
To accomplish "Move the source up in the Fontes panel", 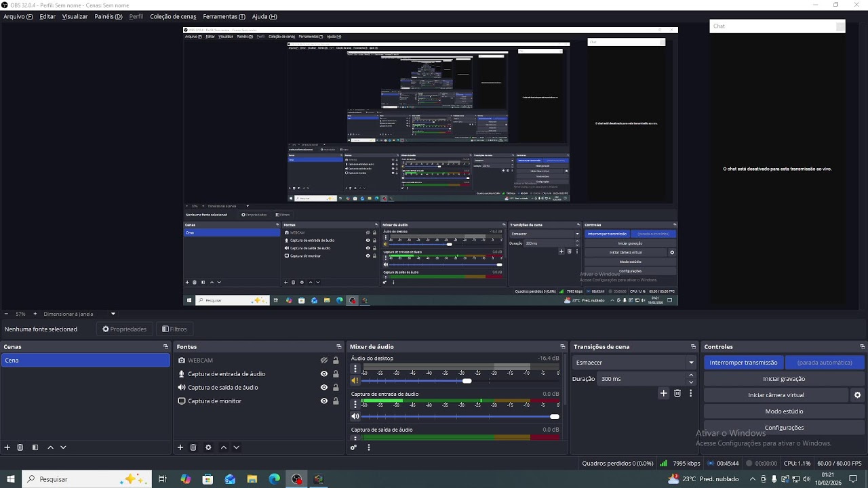I will (x=223, y=447).
